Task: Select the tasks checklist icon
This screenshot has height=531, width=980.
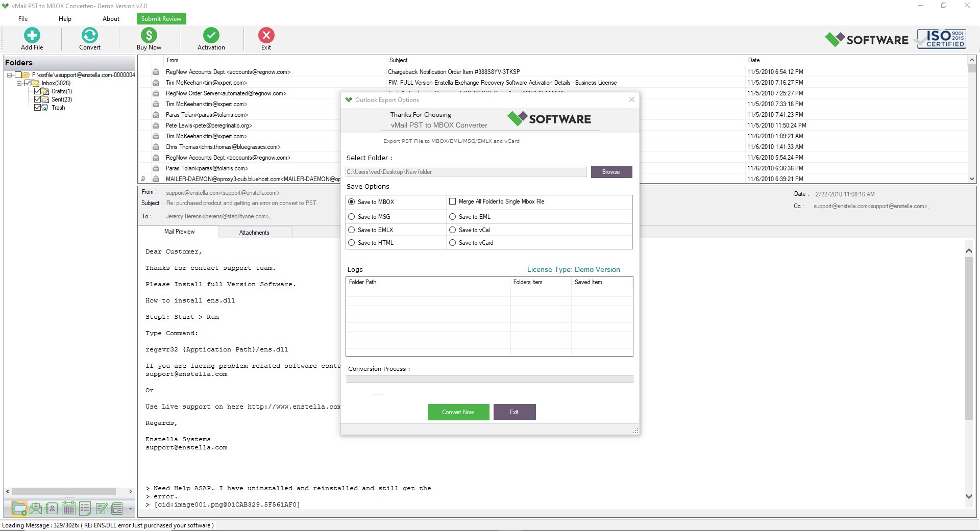Action: (85, 508)
